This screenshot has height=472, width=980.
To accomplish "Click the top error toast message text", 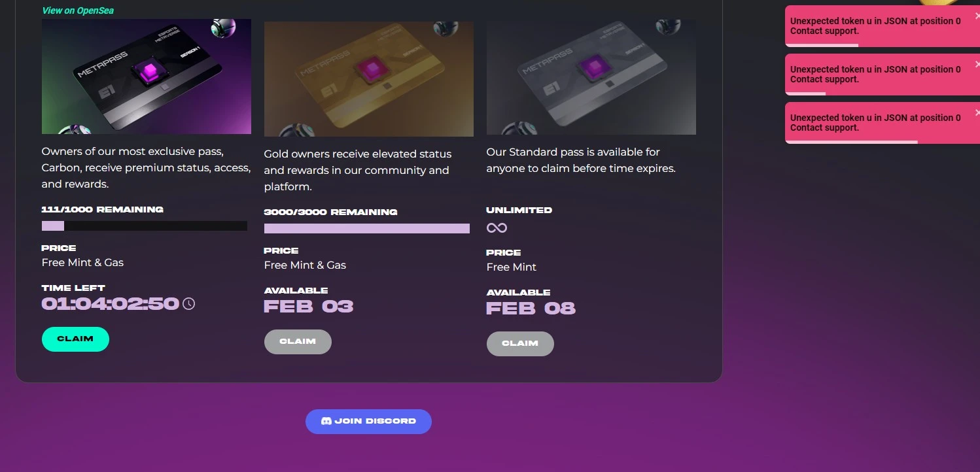I will (875, 26).
